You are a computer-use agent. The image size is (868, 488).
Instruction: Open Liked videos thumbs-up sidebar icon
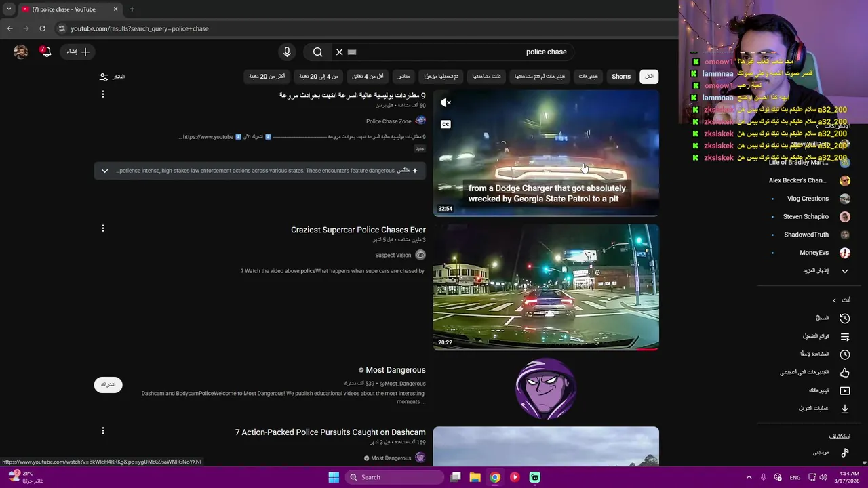(x=845, y=372)
